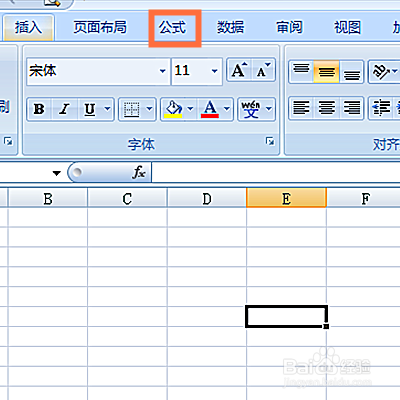
Task: Decrease font size with smaller A
Action: [263, 70]
